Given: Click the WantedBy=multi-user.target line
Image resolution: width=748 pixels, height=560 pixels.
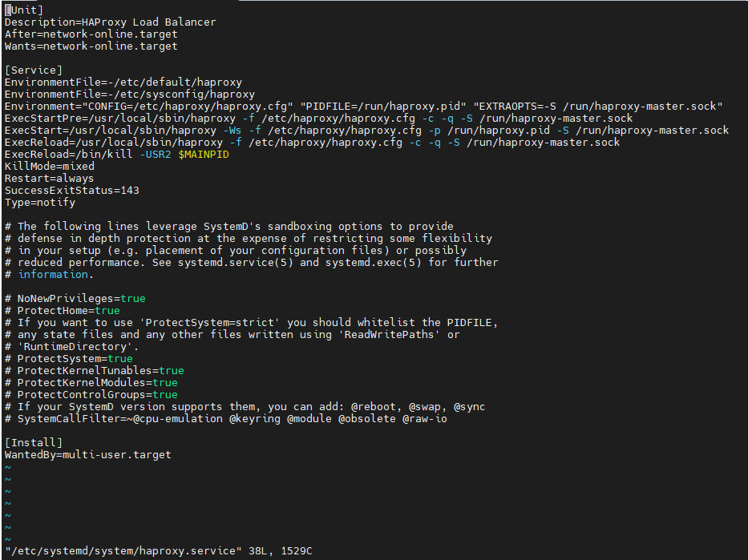Looking at the screenshot, I should point(87,455).
